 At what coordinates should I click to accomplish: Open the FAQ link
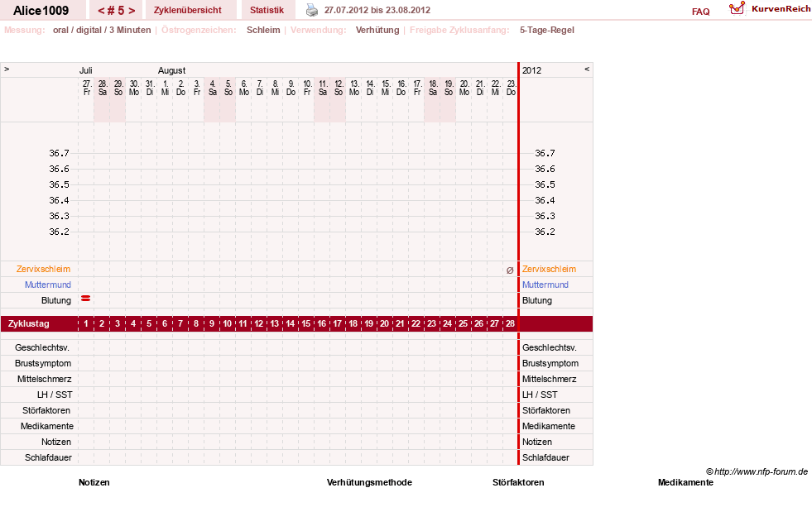coord(700,12)
